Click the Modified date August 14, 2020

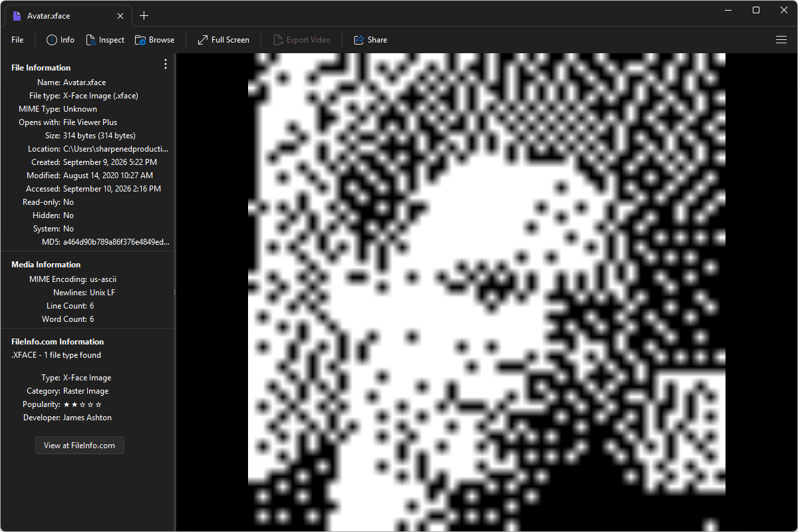coord(108,176)
